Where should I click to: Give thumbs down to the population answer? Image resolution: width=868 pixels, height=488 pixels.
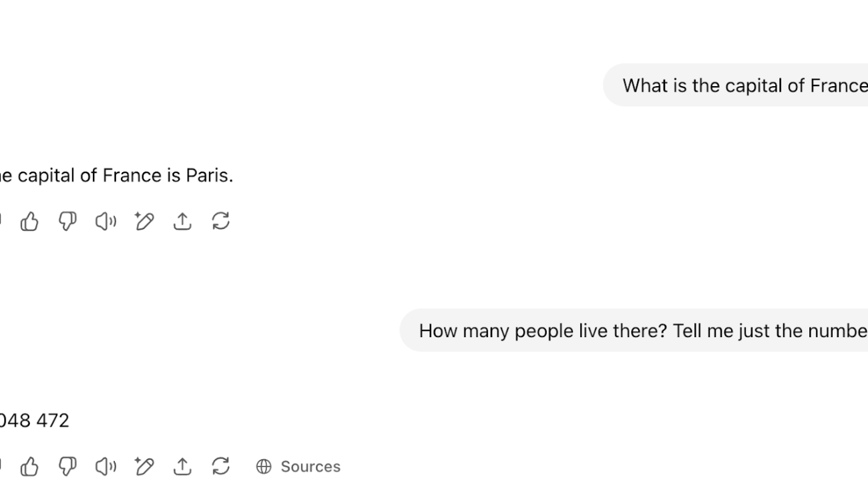pos(67,467)
